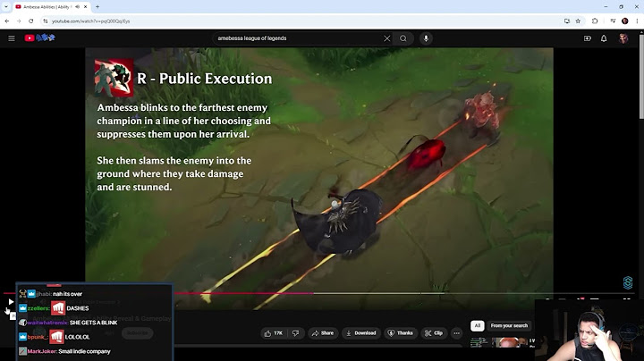
Task: Click the R - Public Execution ability icon
Action: pos(114,78)
